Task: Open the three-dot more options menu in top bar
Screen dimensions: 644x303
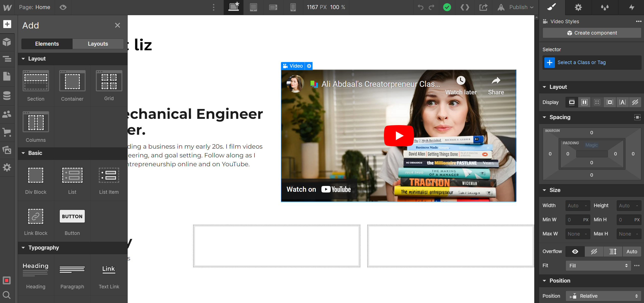Action: (x=214, y=7)
